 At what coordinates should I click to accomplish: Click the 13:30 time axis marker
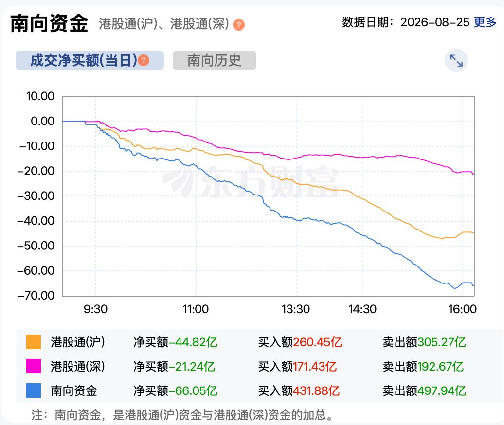(x=296, y=309)
